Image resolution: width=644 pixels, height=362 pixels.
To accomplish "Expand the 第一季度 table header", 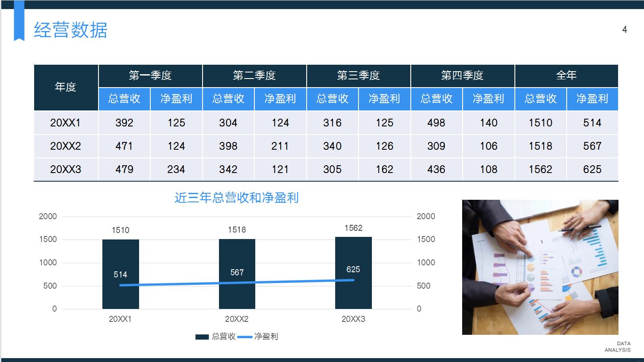I will coord(150,76).
